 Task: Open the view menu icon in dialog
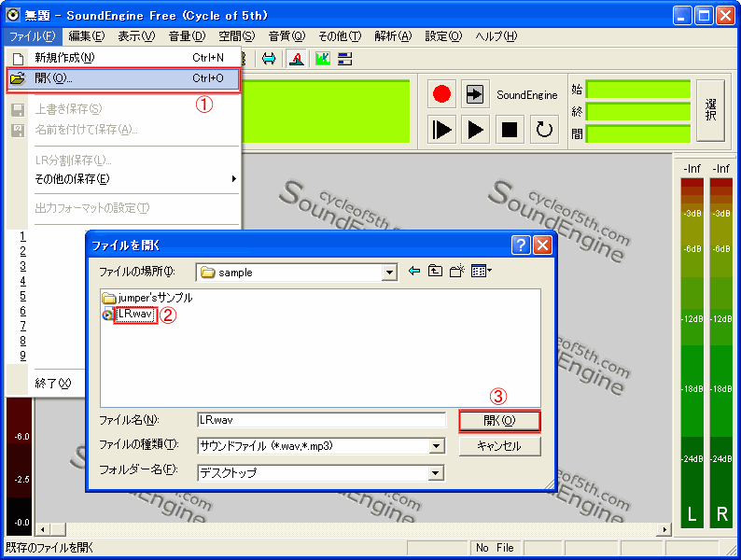pyautogui.click(x=481, y=272)
